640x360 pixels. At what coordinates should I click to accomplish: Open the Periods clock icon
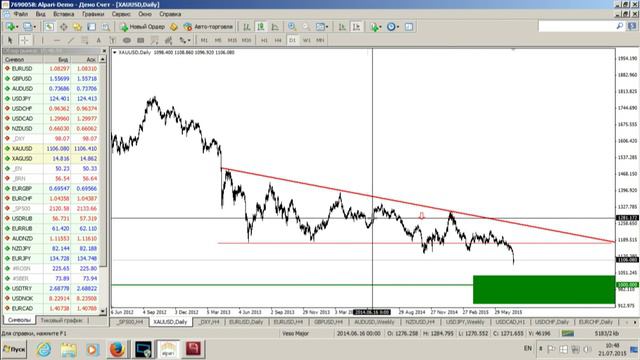(x=391, y=27)
